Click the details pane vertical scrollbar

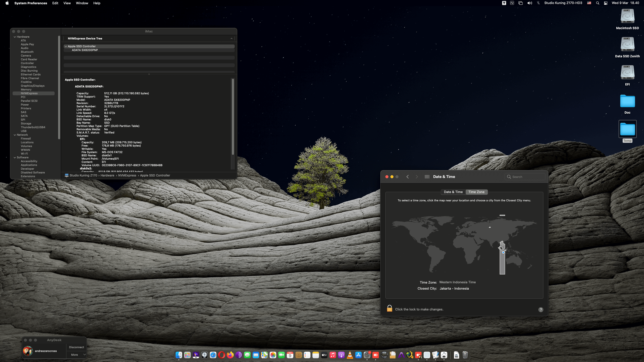tap(233, 117)
